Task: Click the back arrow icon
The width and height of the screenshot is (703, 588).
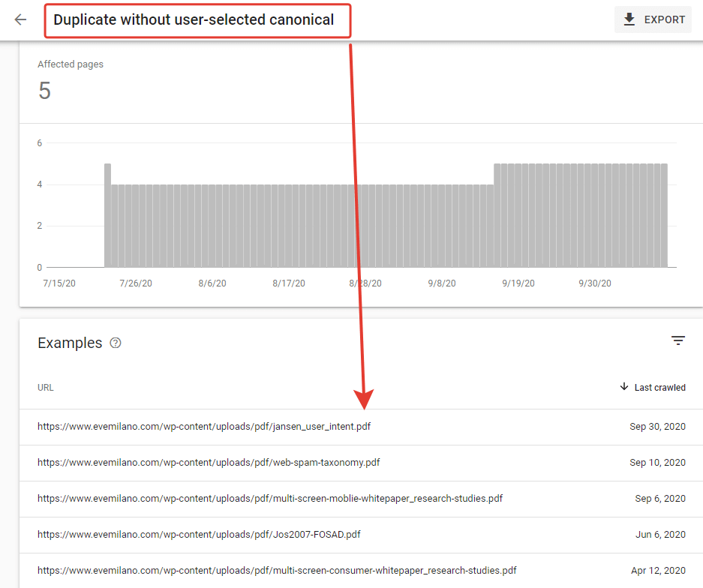Action: pyautogui.click(x=21, y=20)
